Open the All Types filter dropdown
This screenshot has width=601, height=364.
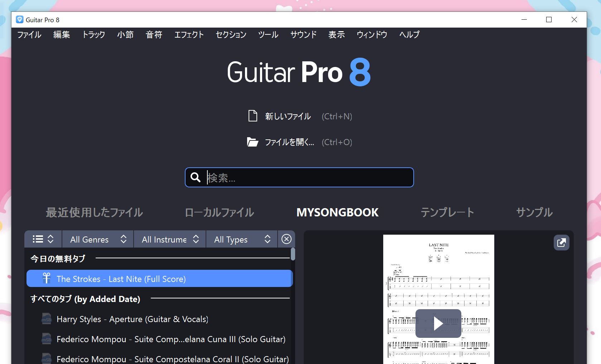242,239
